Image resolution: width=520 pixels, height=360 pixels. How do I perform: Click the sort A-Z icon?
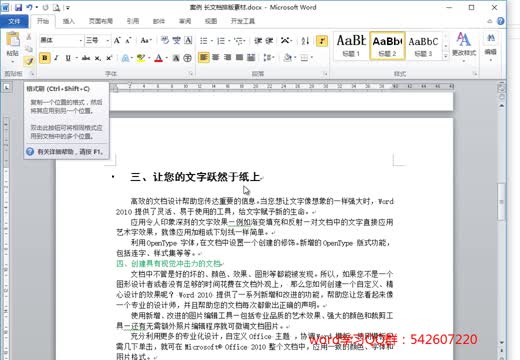pos(305,41)
